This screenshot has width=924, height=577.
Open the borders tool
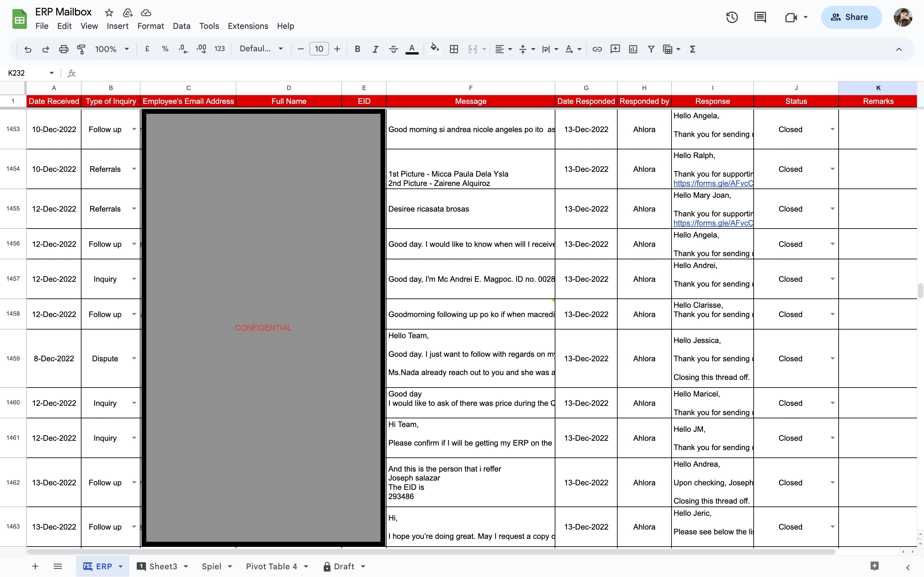454,49
